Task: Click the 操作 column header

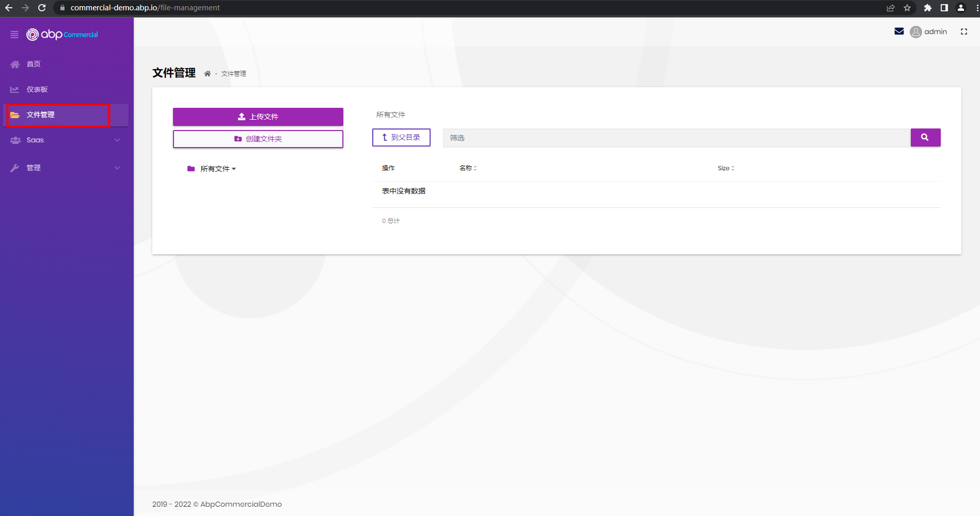Action: 388,168
